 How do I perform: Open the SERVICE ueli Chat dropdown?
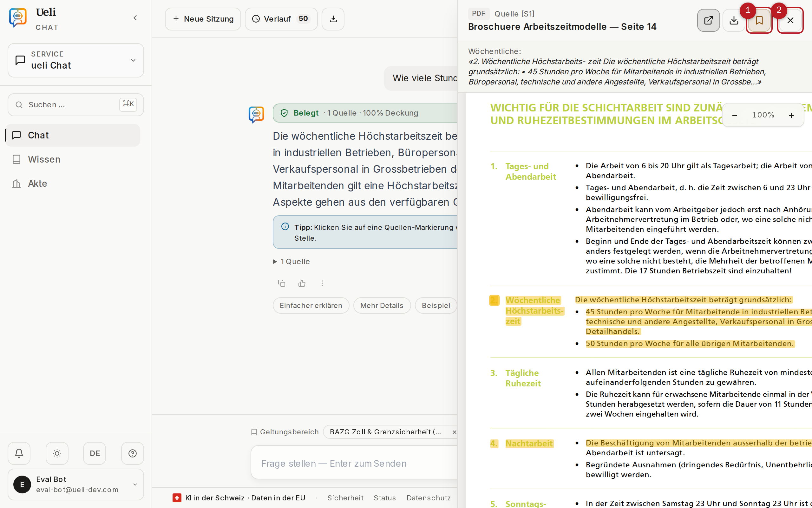coord(76,60)
